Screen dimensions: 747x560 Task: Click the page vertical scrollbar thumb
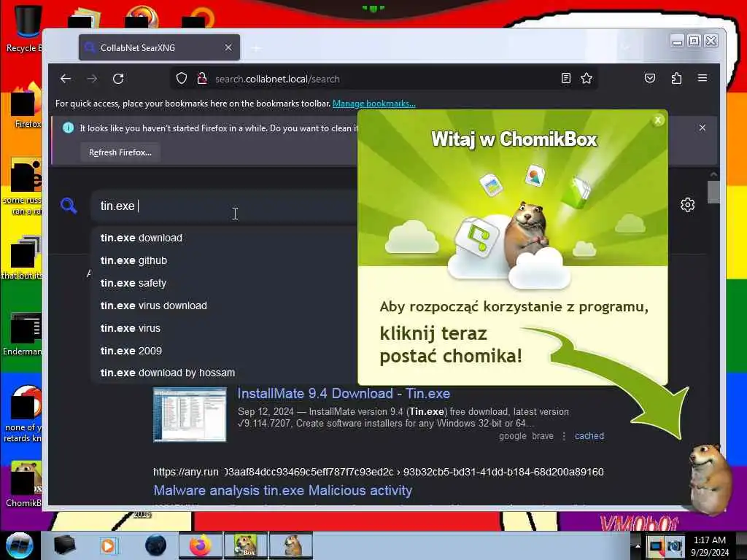[x=713, y=192]
